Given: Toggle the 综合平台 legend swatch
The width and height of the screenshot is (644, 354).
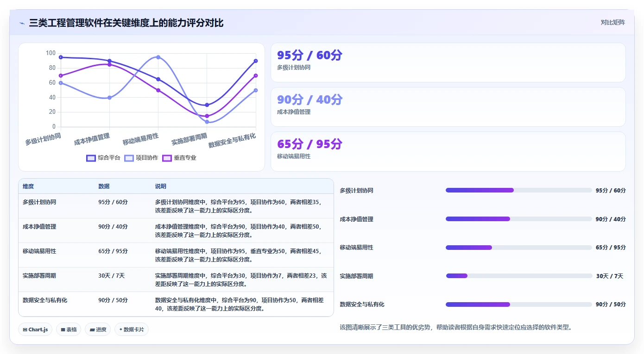Looking at the screenshot, I should 91,158.
